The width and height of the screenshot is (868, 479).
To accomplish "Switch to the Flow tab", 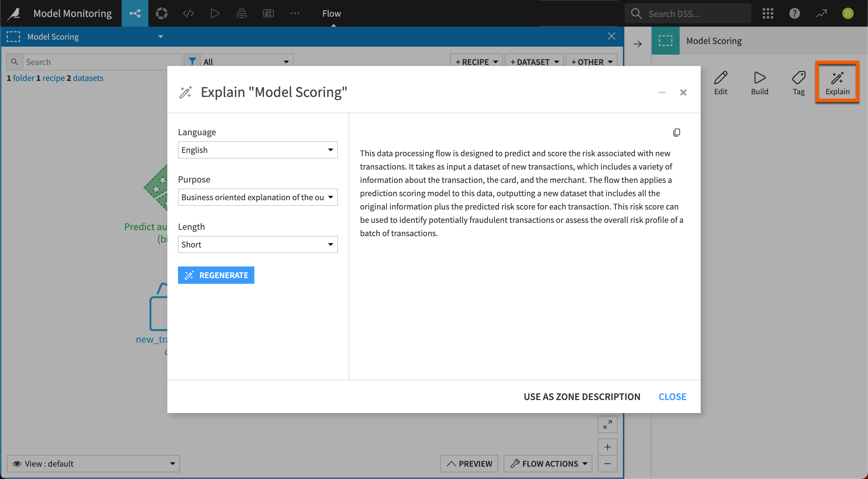I will click(332, 13).
